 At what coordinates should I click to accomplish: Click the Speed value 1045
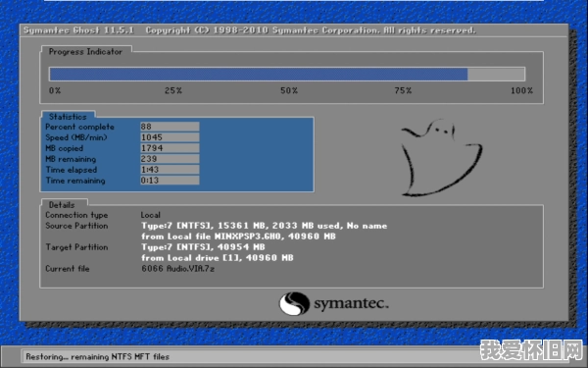point(170,137)
